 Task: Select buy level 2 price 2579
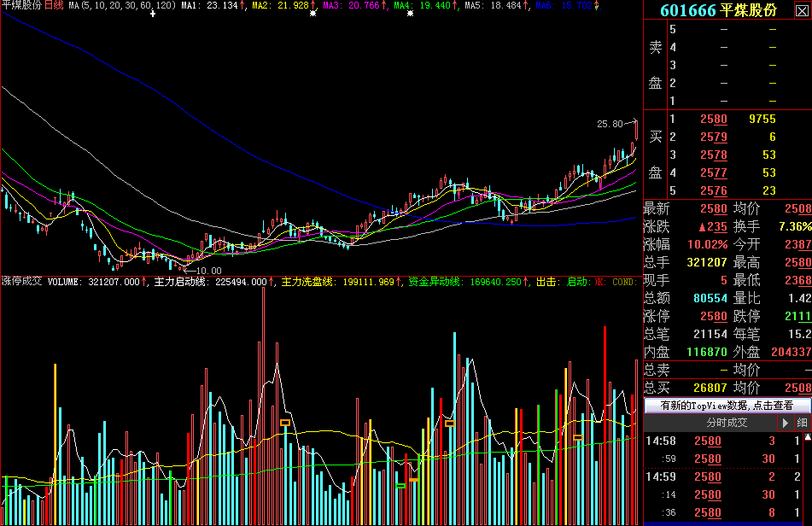(x=714, y=137)
